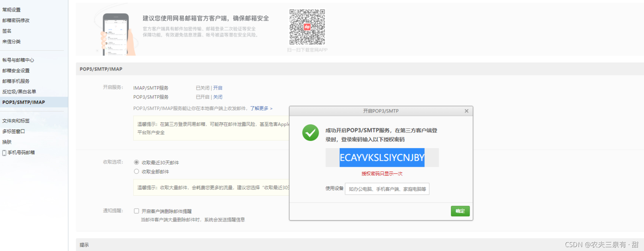Viewport: 644px width, 251px height.
Task: Open 多标签窗口 settings
Action: 13,131
